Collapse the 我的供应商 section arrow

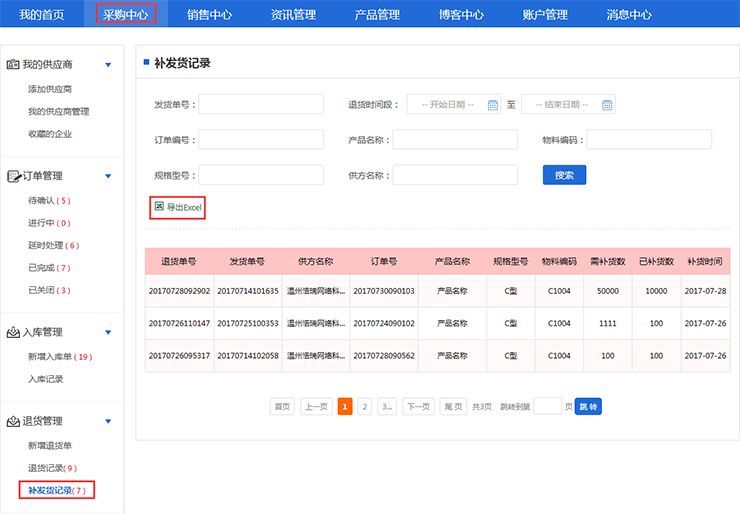[x=108, y=65]
